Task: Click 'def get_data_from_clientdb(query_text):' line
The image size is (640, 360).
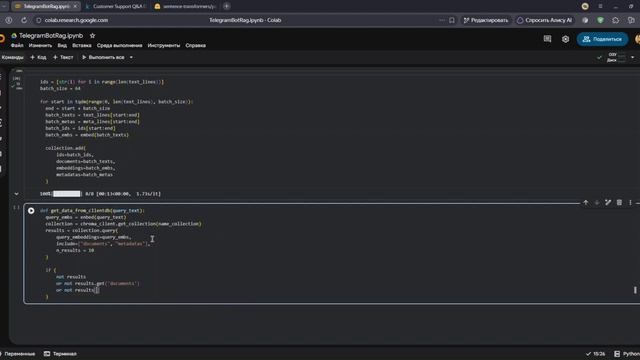Action: 92,211
